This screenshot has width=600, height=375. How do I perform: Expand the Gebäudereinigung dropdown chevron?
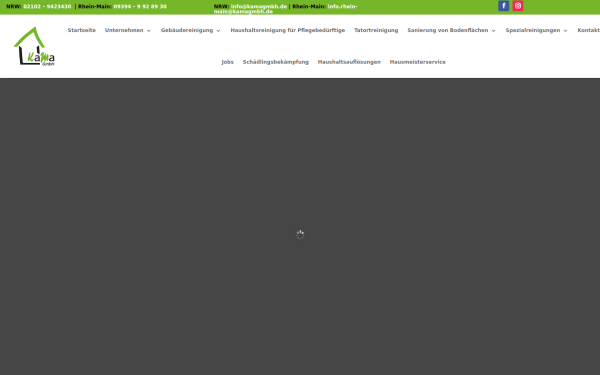pos(218,31)
